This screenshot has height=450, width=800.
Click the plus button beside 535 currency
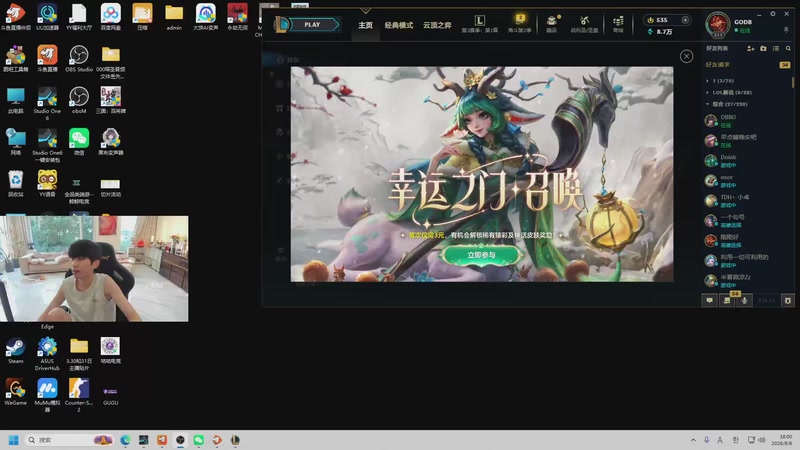coord(685,20)
